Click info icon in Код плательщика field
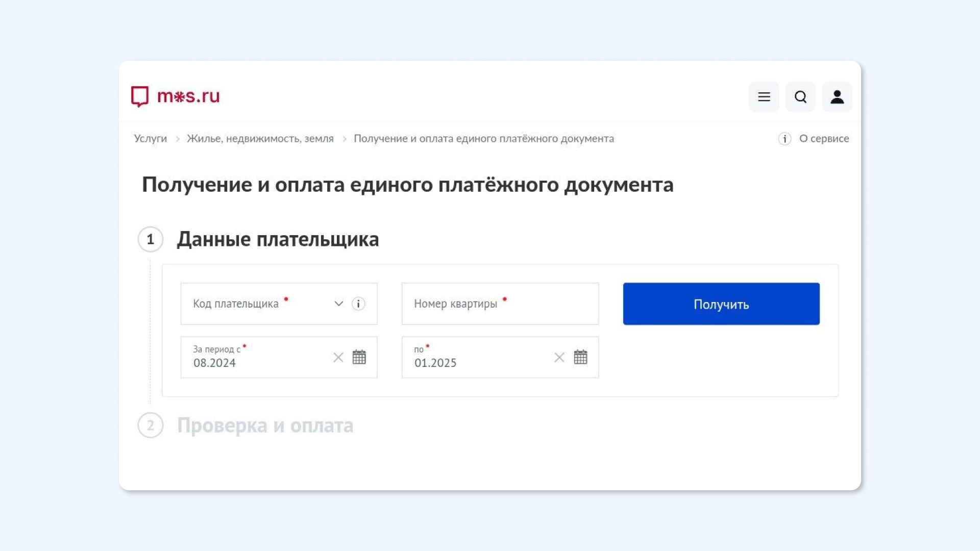 coord(358,304)
